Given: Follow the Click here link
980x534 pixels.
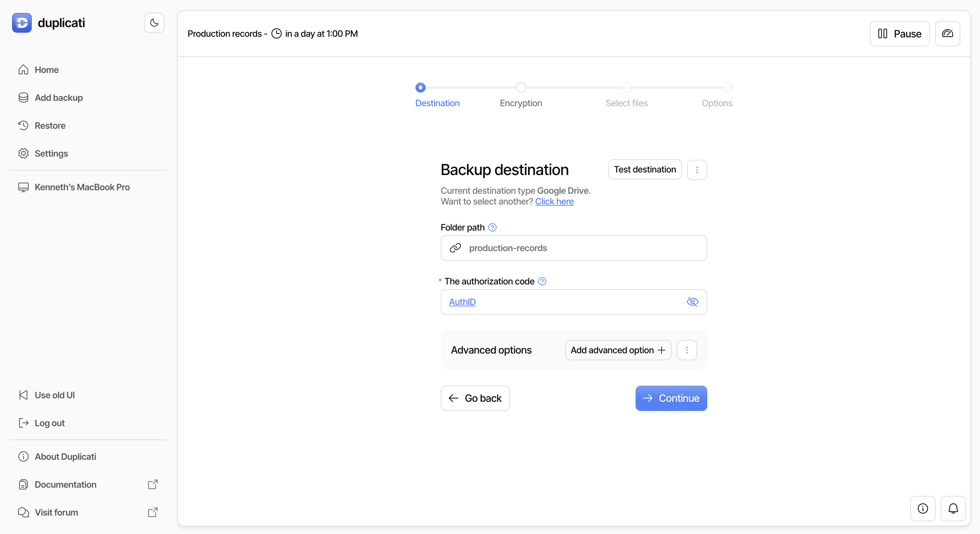Looking at the screenshot, I should [x=554, y=202].
